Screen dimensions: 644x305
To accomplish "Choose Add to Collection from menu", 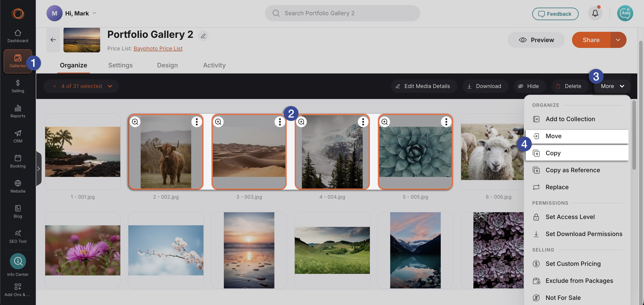I will coord(577,119).
